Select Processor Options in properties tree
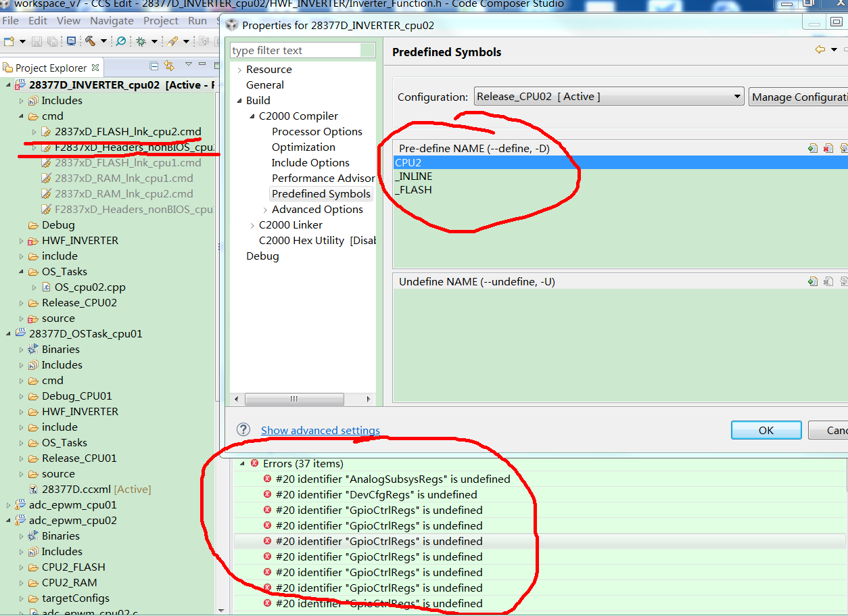 (x=317, y=132)
